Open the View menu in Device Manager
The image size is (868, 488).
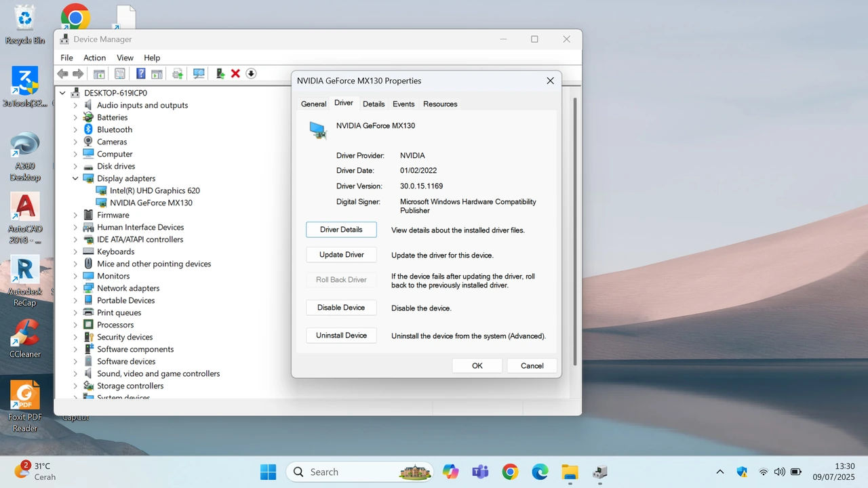(x=125, y=58)
